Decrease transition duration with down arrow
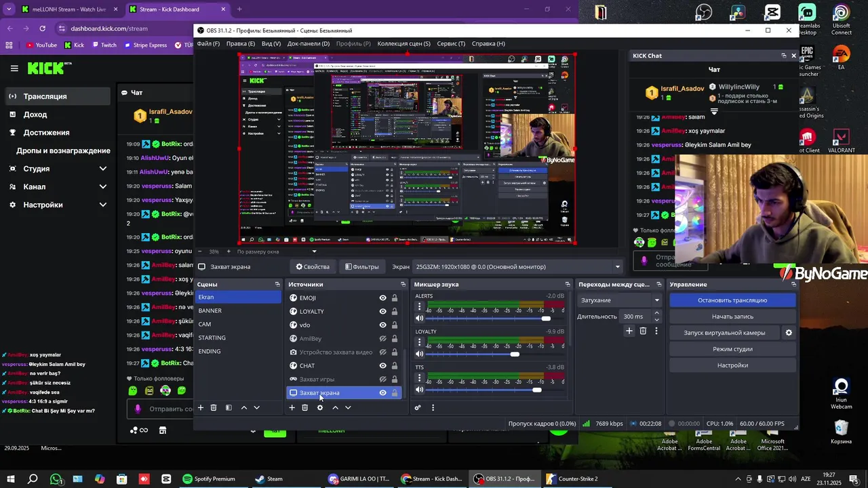The height and width of the screenshot is (488, 868). pos(656,319)
